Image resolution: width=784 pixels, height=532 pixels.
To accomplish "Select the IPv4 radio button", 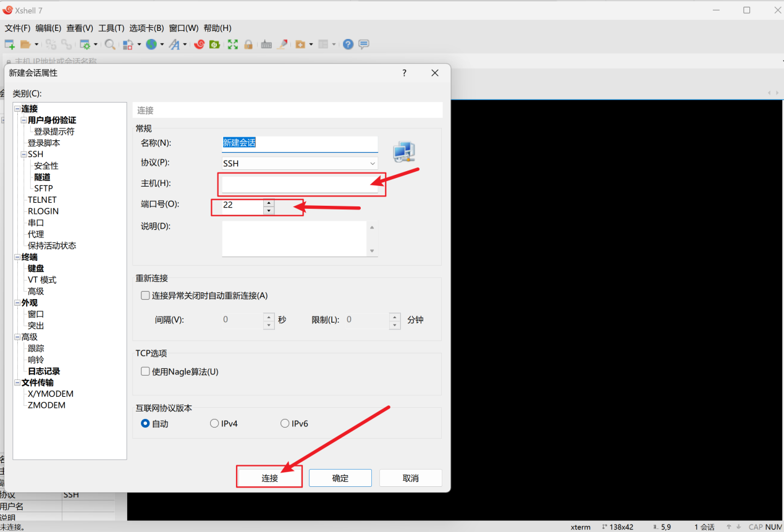I will tap(214, 424).
